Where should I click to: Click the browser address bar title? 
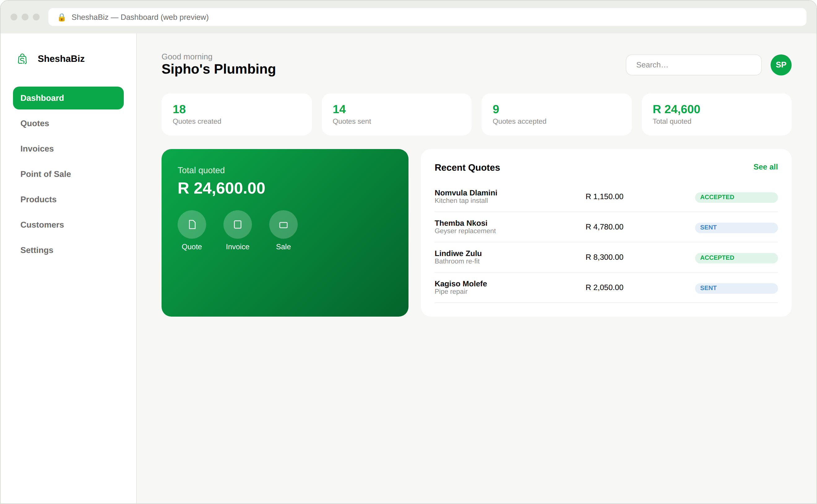(x=140, y=17)
